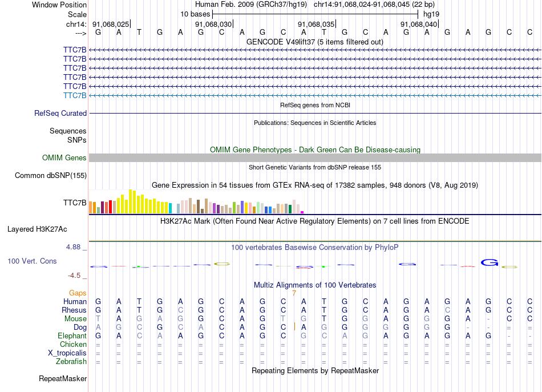Open the RefSeq Curated track label
This screenshot has height=392, width=542.
[60, 114]
